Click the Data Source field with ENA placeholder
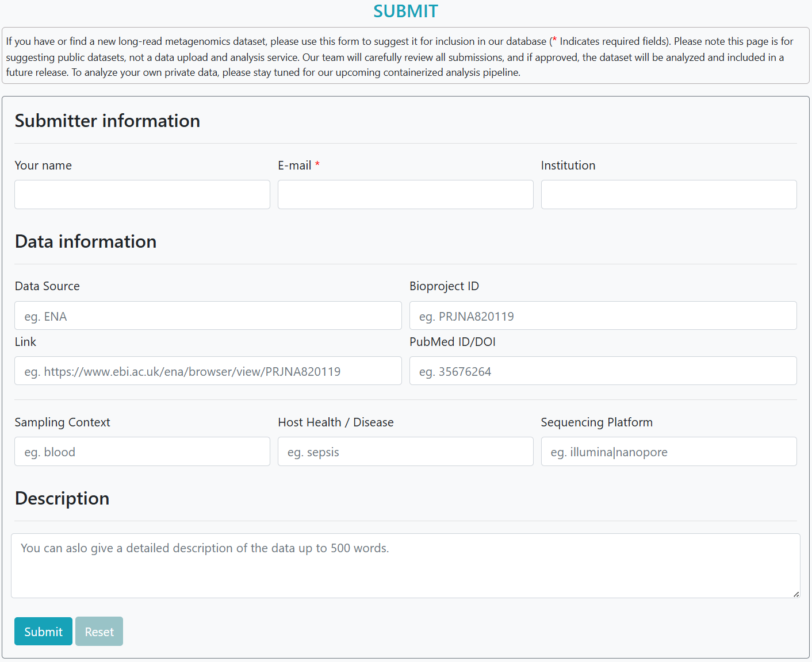 point(208,316)
